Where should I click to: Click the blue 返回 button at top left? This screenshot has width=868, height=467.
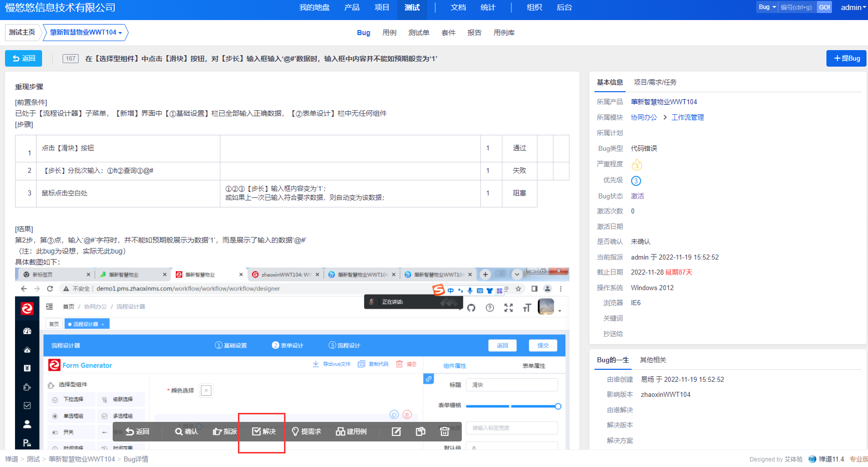coord(24,58)
